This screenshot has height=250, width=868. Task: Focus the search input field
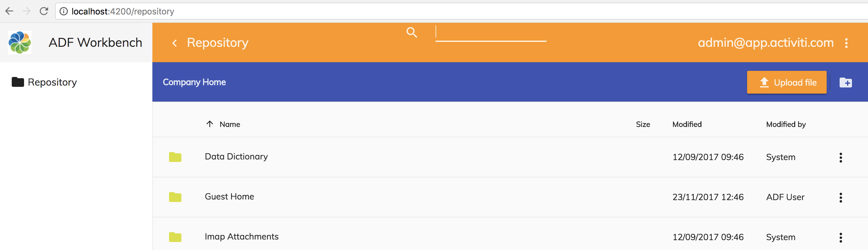point(491,33)
